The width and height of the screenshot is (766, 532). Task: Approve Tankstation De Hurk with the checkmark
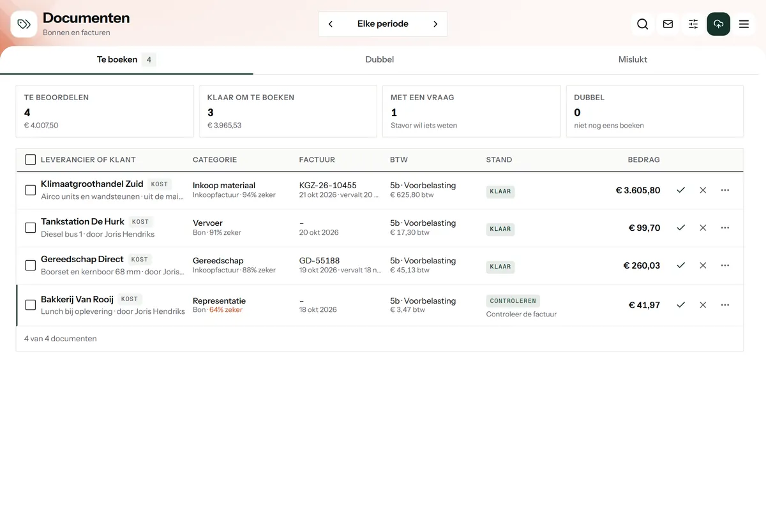tap(681, 228)
